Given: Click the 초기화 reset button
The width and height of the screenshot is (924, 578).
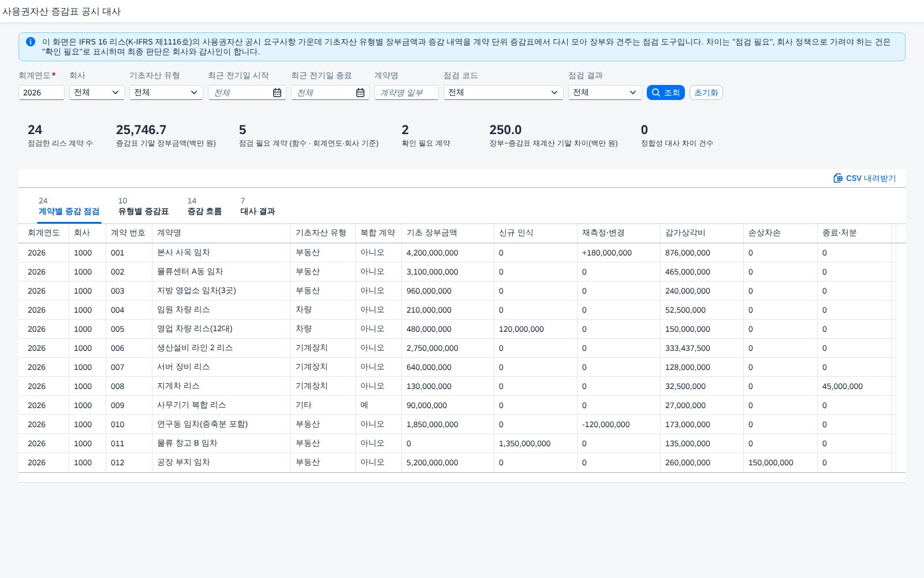Looking at the screenshot, I should pos(706,92).
